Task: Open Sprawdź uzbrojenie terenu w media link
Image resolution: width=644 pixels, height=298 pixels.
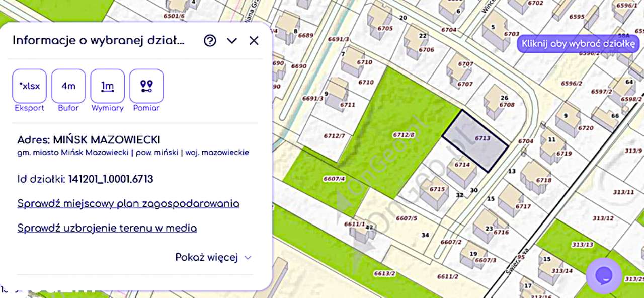Action: point(107,228)
